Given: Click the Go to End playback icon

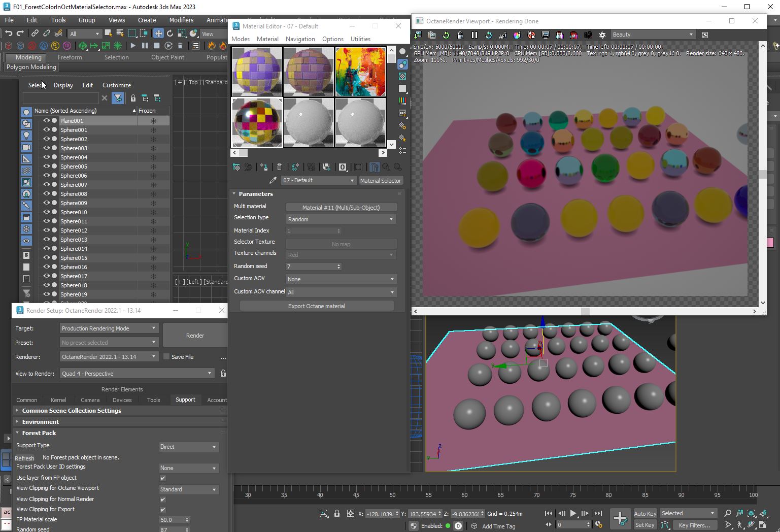Looking at the screenshot, I should (x=598, y=513).
